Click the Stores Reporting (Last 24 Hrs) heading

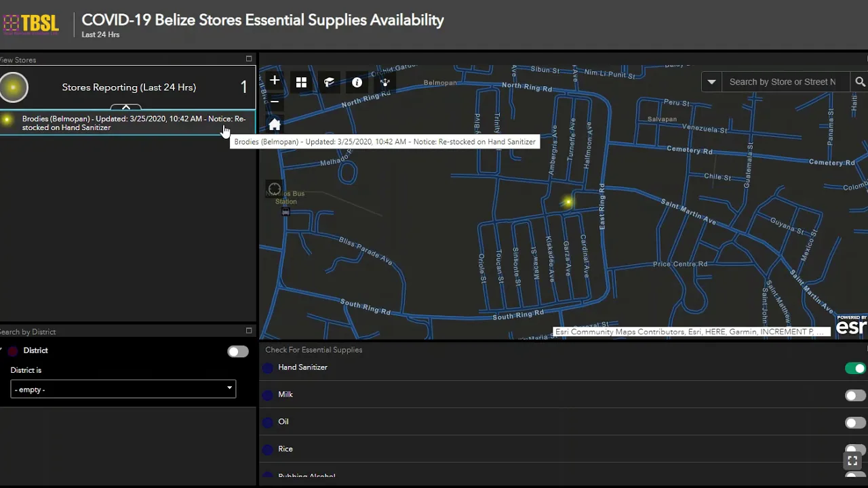point(129,87)
